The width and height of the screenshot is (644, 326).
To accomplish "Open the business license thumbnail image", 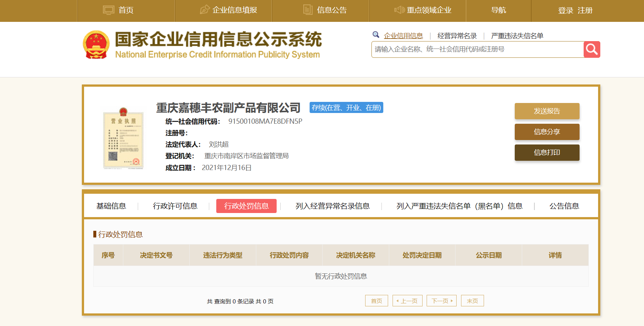I will [123, 138].
